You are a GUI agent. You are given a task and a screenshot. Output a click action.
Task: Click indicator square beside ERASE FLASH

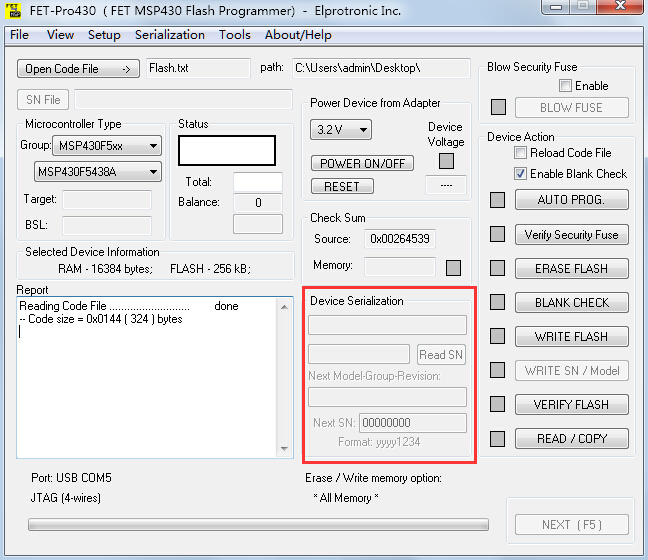pyautogui.click(x=497, y=268)
